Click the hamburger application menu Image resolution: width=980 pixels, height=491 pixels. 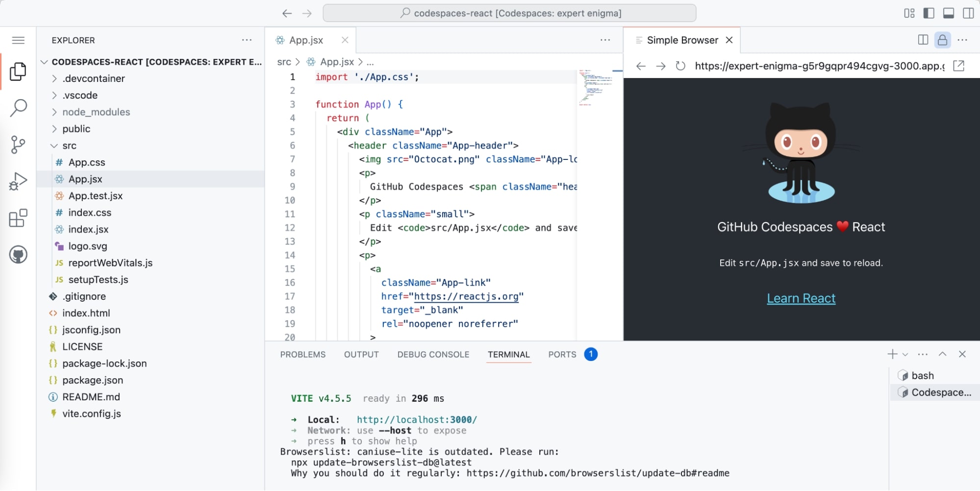tap(18, 40)
